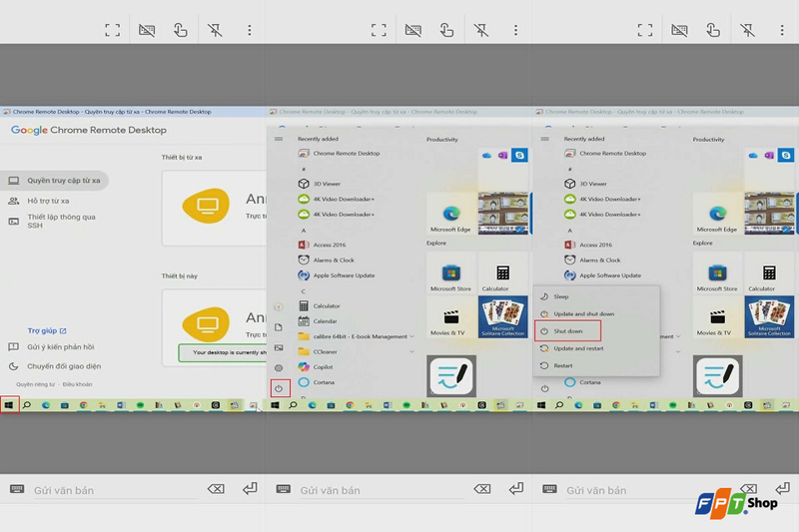The width and height of the screenshot is (799, 532).
Task: Open Skype tile in middle panel Productivity group
Action: (x=519, y=156)
